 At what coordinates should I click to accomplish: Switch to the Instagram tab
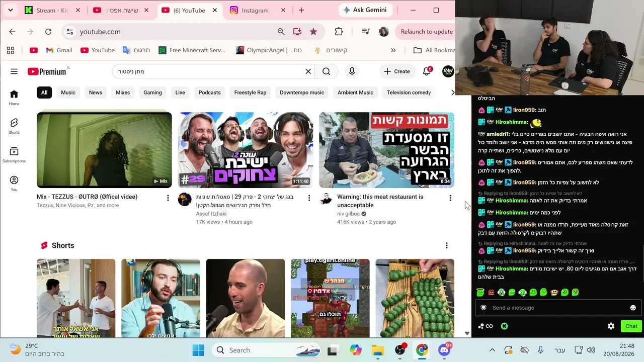point(257,10)
